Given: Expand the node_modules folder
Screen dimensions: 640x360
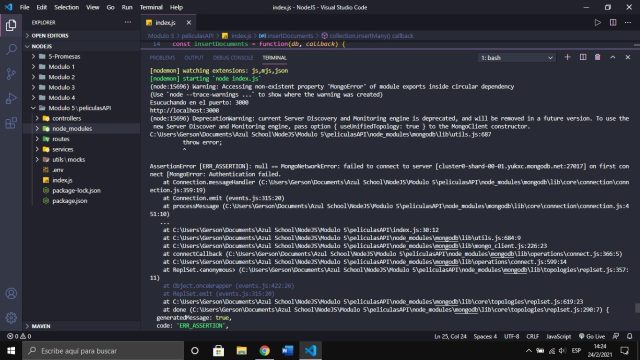Looking at the screenshot, I should [x=82, y=129].
